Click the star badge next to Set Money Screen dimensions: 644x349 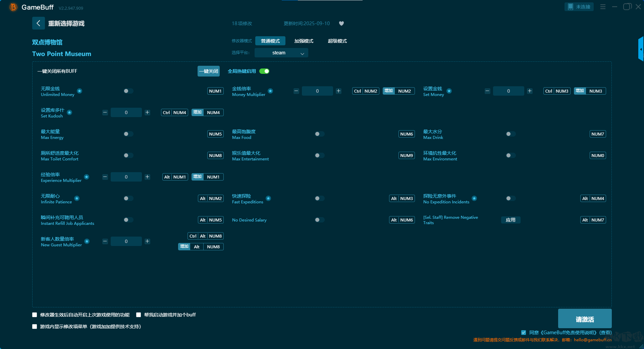point(449,91)
